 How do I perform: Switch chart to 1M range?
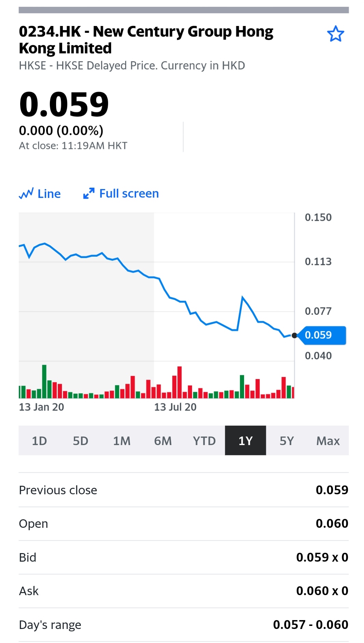pyautogui.click(x=122, y=441)
